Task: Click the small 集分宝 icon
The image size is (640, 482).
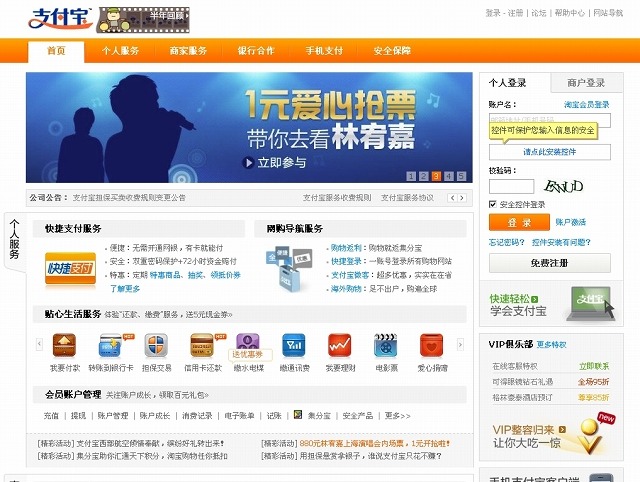Action: coord(298,415)
